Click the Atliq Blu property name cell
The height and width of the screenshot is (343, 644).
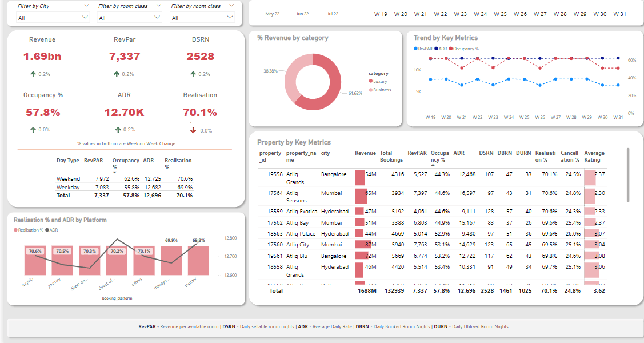tap(297, 256)
